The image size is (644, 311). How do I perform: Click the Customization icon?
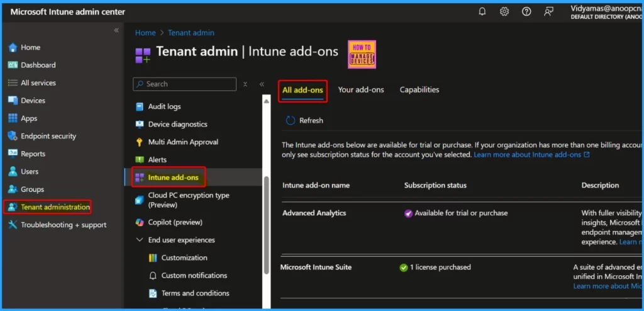153,258
